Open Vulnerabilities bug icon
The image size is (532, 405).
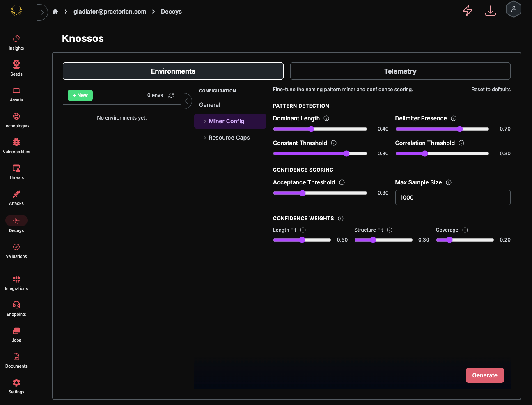[16, 142]
